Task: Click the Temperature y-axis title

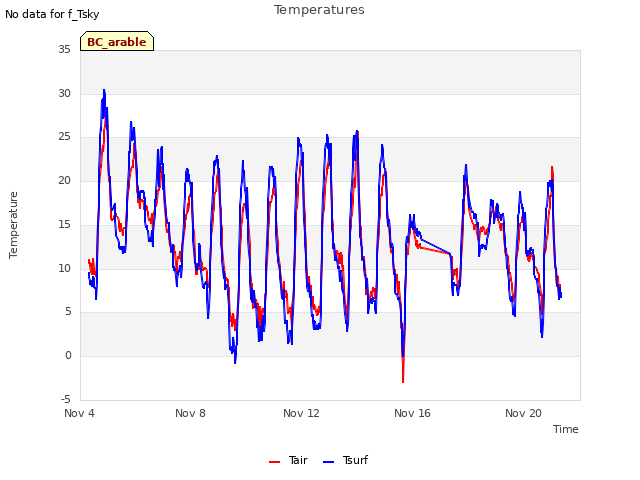Action: (x=13, y=225)
